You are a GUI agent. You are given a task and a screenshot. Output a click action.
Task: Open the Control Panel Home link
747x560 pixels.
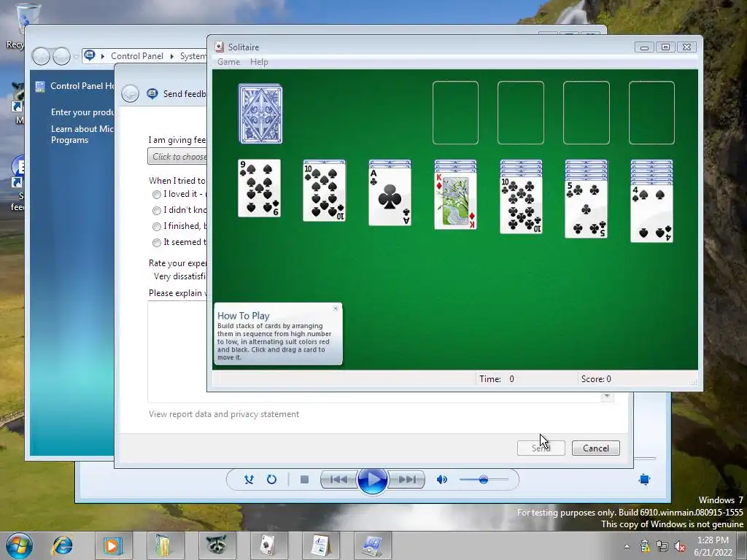82,86
